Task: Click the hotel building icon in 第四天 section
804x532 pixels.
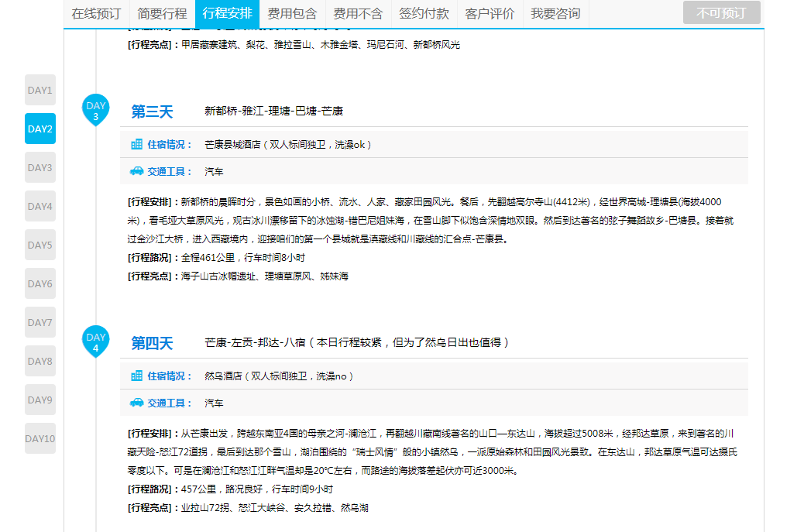Action: tap(137, 376)
